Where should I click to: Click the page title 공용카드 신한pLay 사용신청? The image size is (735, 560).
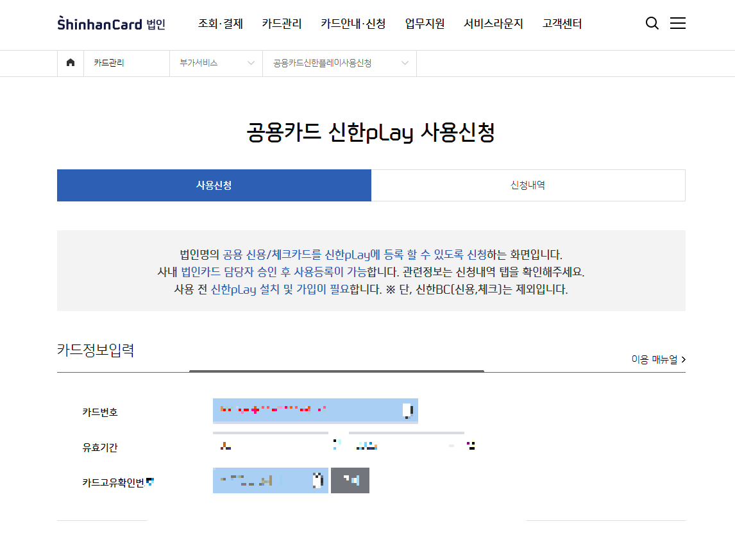[x=371, y=132]
